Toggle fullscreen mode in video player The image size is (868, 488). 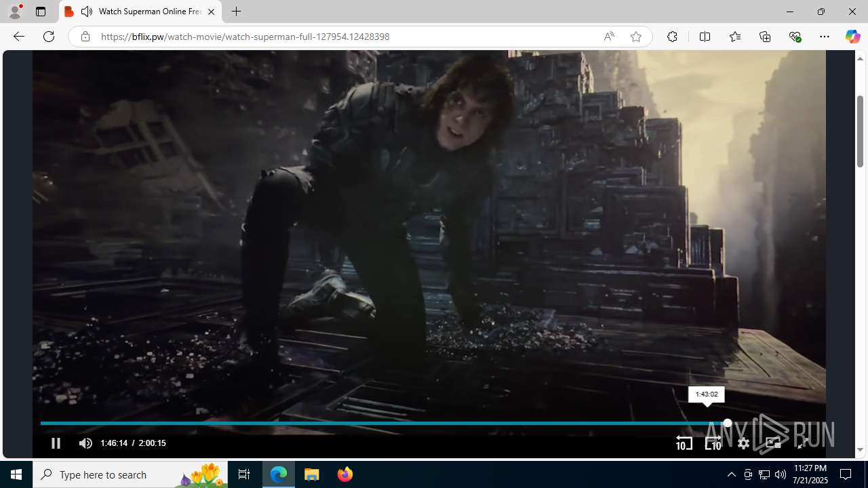click(x=803, y=443)
